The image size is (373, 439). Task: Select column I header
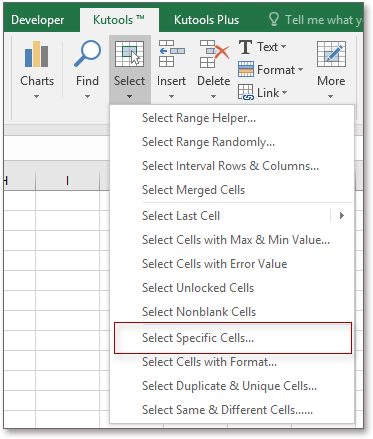[67, 180]
